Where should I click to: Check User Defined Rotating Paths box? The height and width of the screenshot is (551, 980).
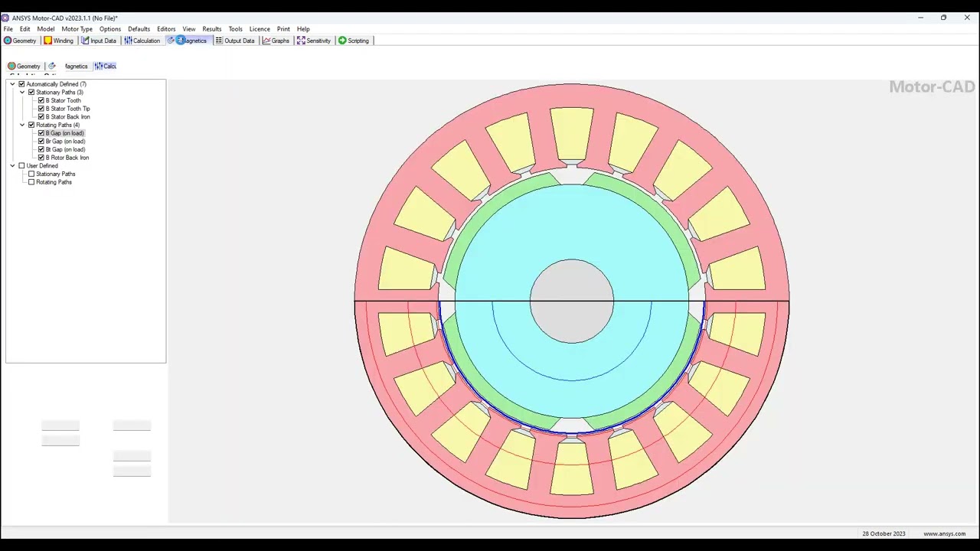(31, 182)
